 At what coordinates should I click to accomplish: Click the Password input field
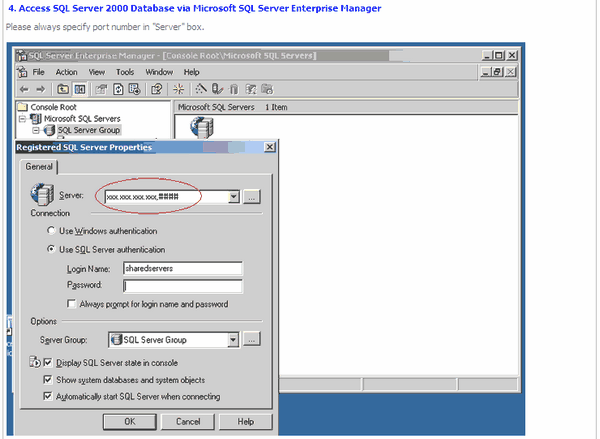click(x=183, y=286)
